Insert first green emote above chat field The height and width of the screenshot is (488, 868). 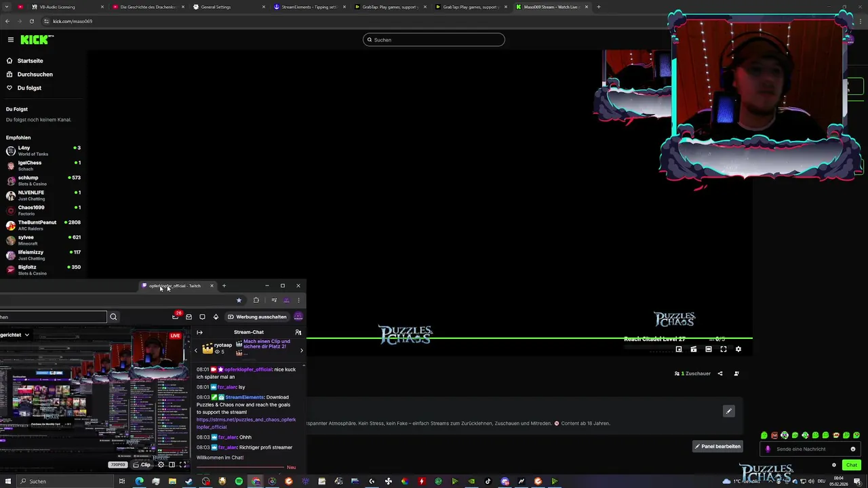click(764, 435)
